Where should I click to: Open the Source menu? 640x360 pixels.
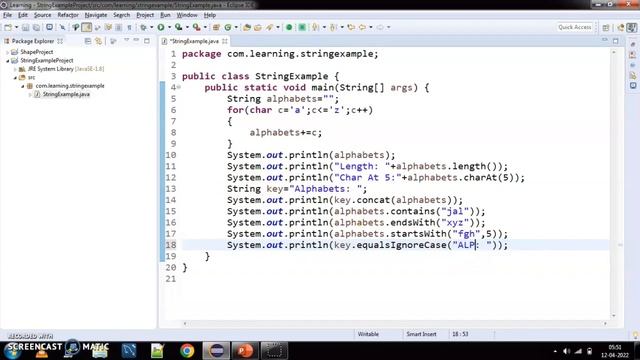click(x=42, y=15)
